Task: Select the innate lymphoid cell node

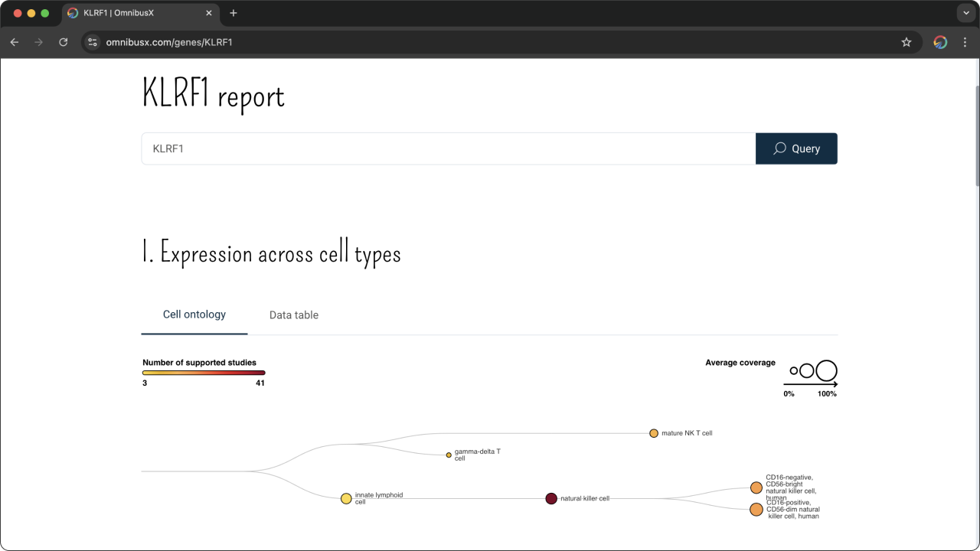Action: [x=346, y=498]
